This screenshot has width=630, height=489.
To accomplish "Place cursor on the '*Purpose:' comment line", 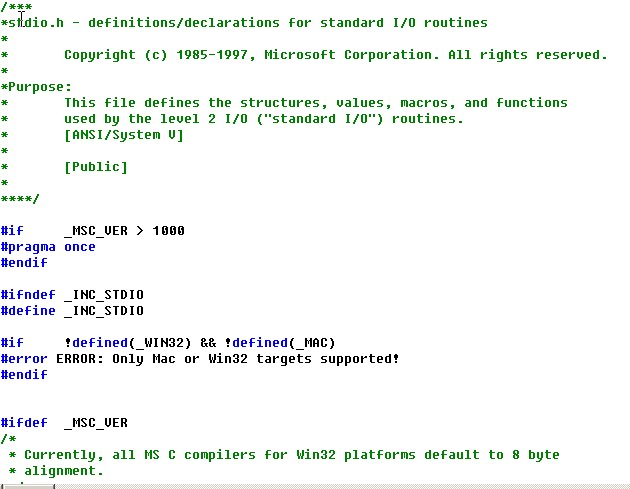I will coord(36,87).
